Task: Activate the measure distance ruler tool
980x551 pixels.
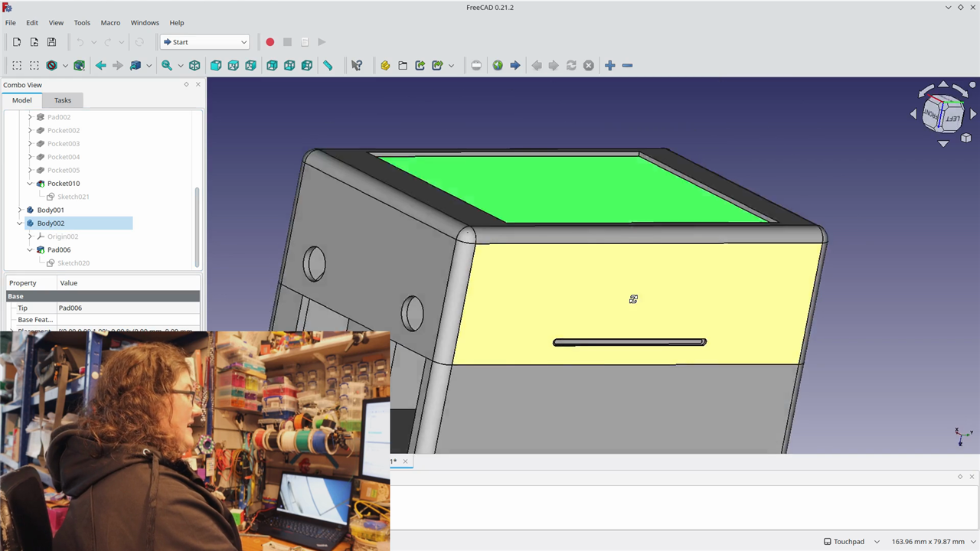Action: pyautogui.click(x=328, y=66)
